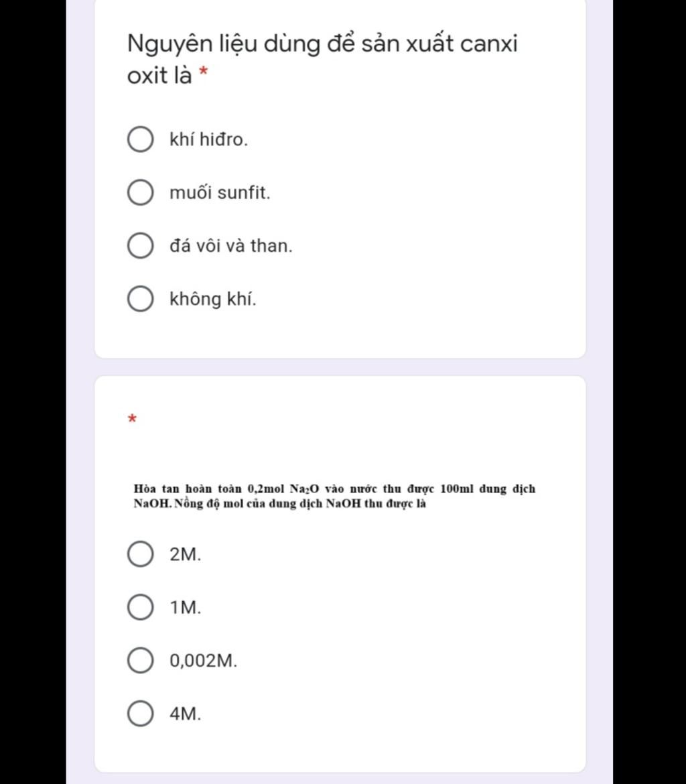Click the 'muối sunfit.' answer label text
The image size is (686, 784).
(220, 192)
